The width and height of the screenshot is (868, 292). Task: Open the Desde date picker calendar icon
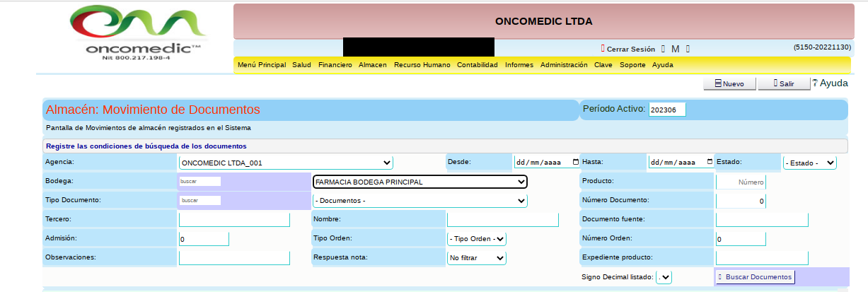pyautogui.click(x=575, y=162)
